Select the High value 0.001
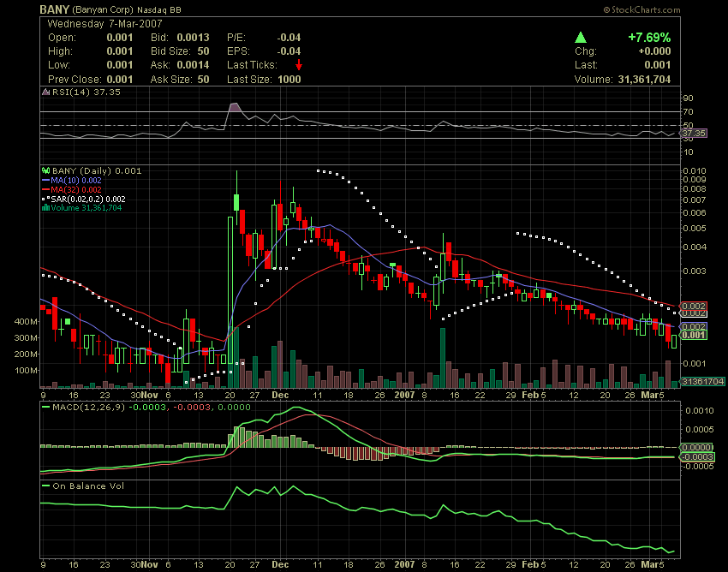Viewport: 728px width, 572px height. point(120,51)
